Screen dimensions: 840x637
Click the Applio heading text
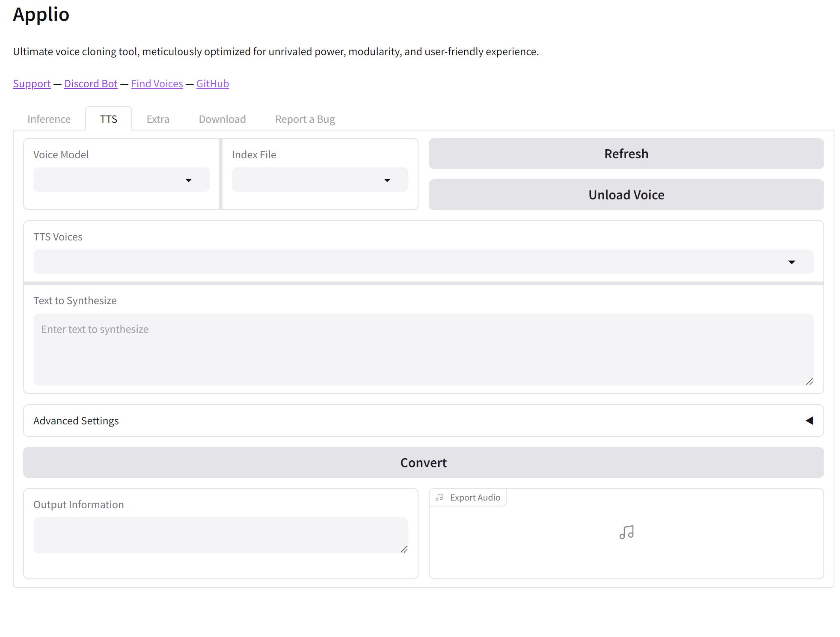point(41,15)
